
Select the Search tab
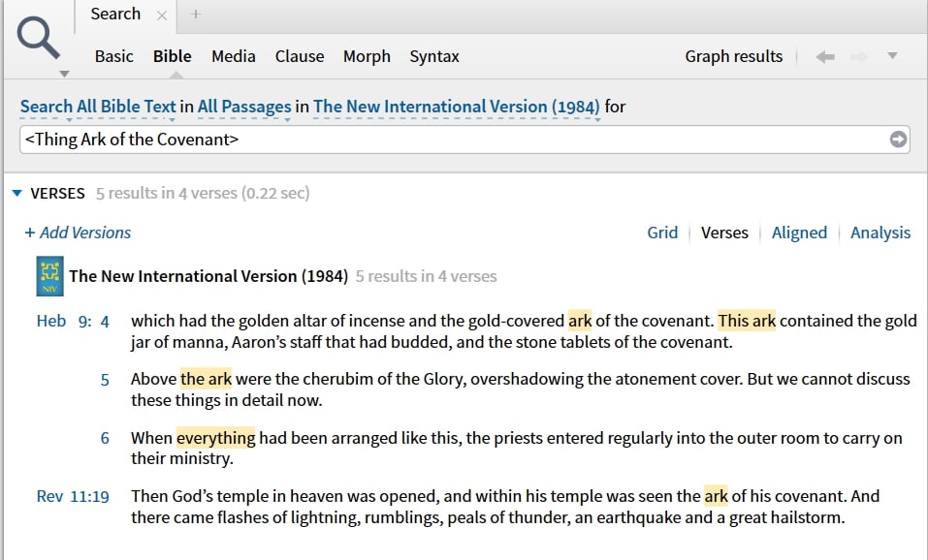pos(115,15)
